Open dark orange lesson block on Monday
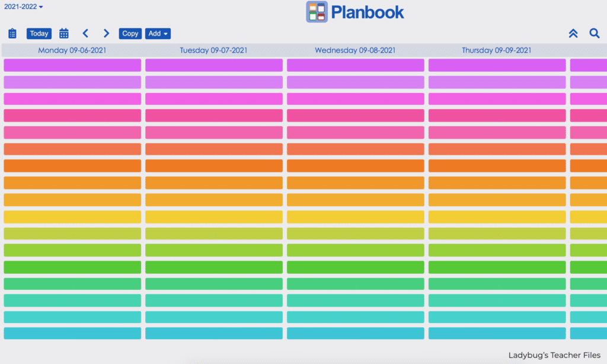607x364 pixels. [72, 166]
